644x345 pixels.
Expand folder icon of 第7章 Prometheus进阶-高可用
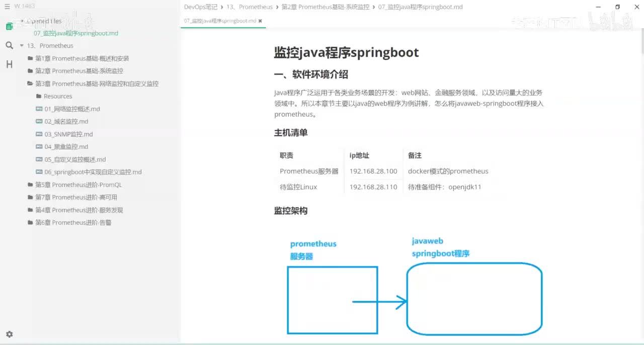pyautogui.click(x=30, y=197)
